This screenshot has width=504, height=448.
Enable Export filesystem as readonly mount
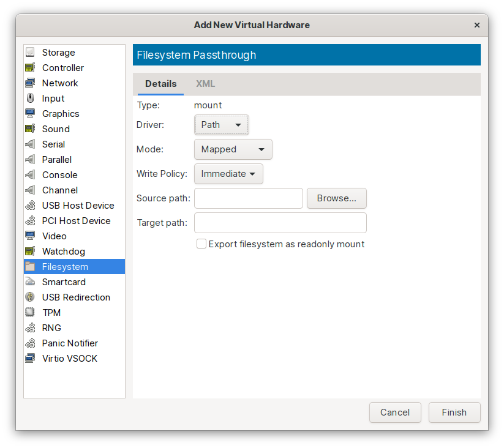(x=201, y=244)
